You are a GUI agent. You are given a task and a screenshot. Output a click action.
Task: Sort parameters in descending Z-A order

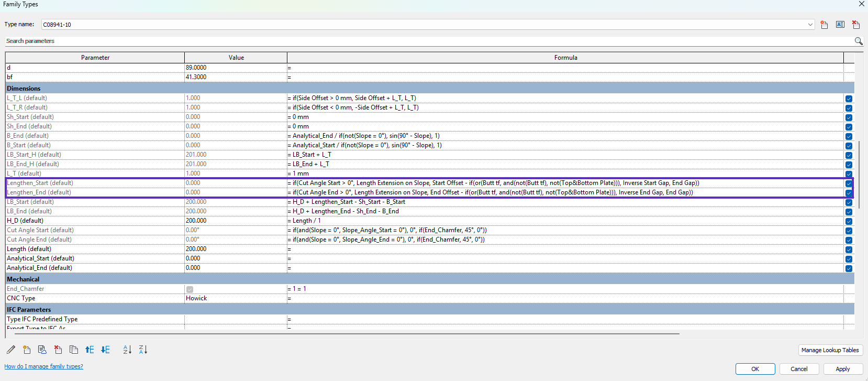click(x=143, y=350)
